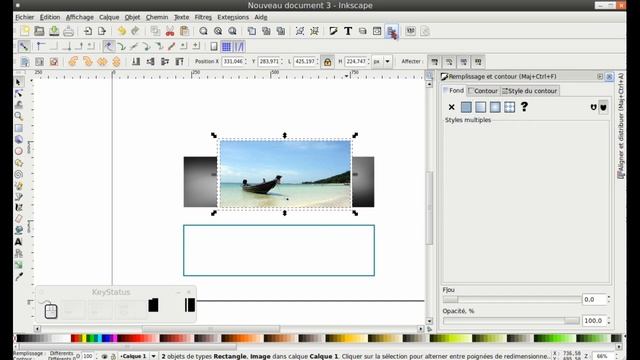Image resolution: width=640 pixels, height=360 pixels.
Task: Open the px units dropdown
Action: click(387, 62)
